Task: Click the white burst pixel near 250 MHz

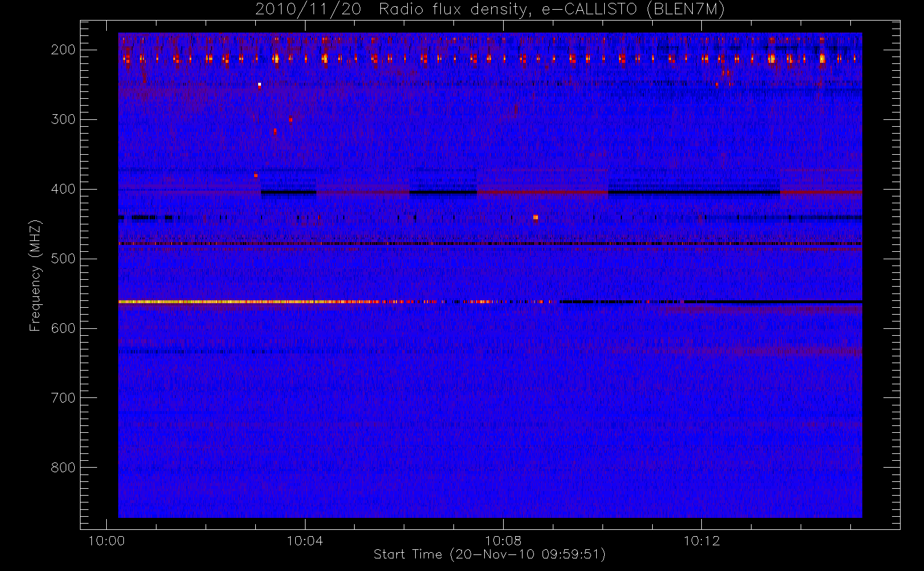Action: pos(259,85)
